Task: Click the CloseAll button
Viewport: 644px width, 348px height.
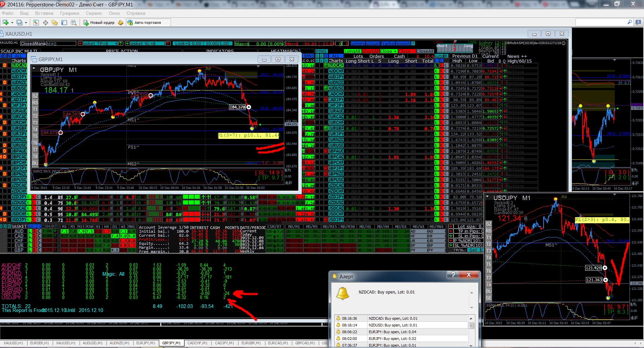Action: coord(425,51)
